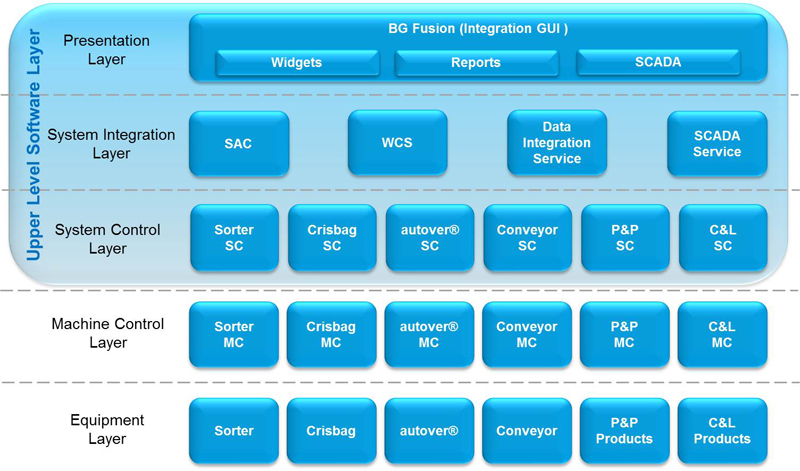
Task: Choose the autover MC block
Action: (x=429, y=335)
